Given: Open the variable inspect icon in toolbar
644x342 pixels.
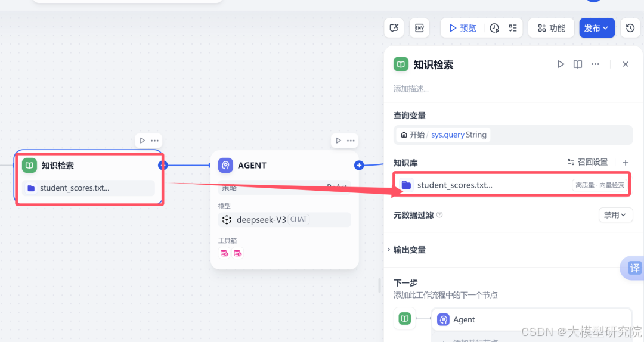Looking at the screenshot, I should click(394, 28).
